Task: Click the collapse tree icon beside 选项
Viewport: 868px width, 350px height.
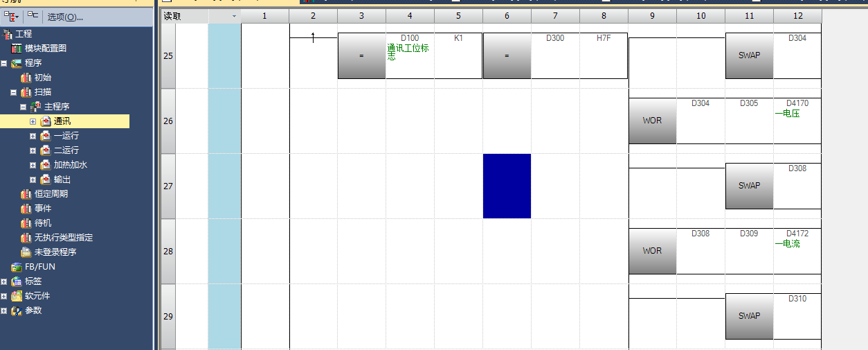Action: 33,16
